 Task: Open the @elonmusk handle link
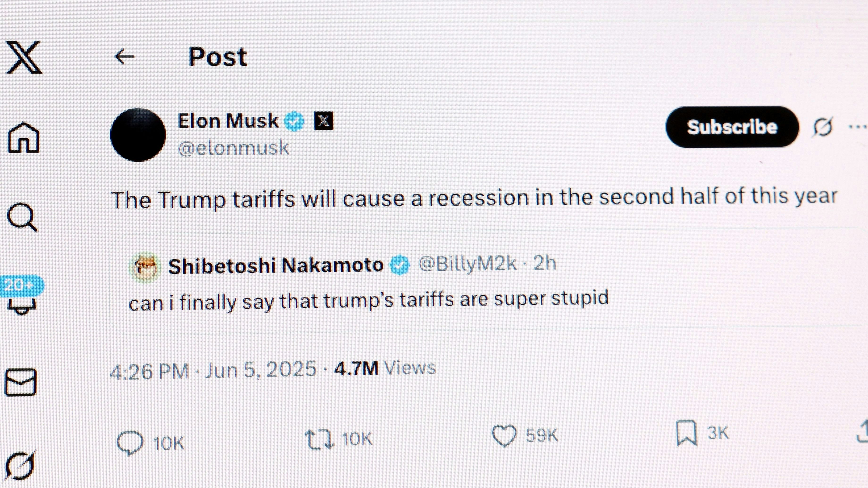(x=233, y=148)
